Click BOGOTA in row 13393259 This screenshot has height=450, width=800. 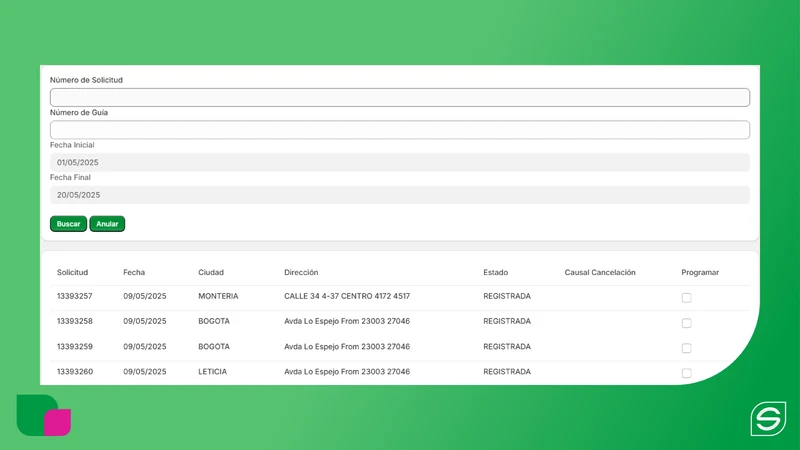214,346
